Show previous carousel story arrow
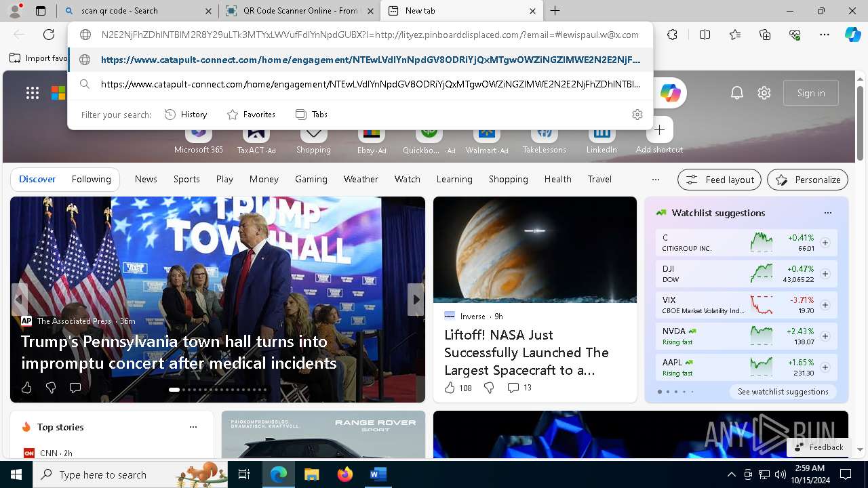868x488 pixels. tap(20, 299)
